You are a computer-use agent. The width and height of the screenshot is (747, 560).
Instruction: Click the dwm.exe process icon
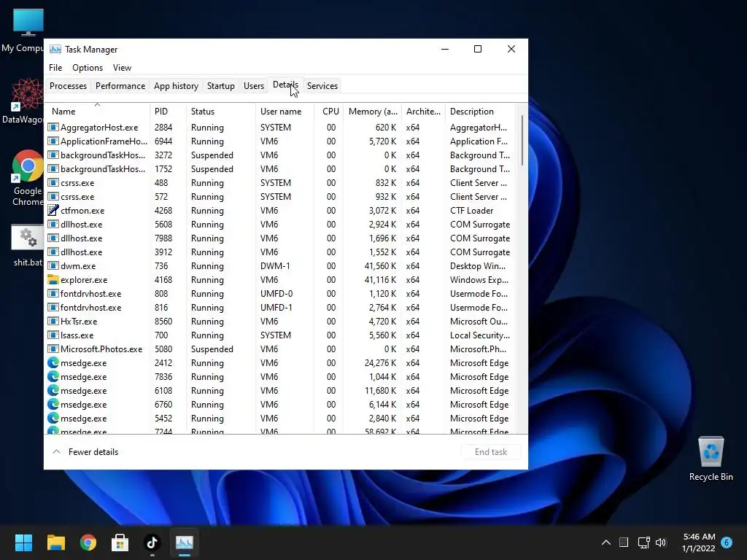[x=53, y=265]
